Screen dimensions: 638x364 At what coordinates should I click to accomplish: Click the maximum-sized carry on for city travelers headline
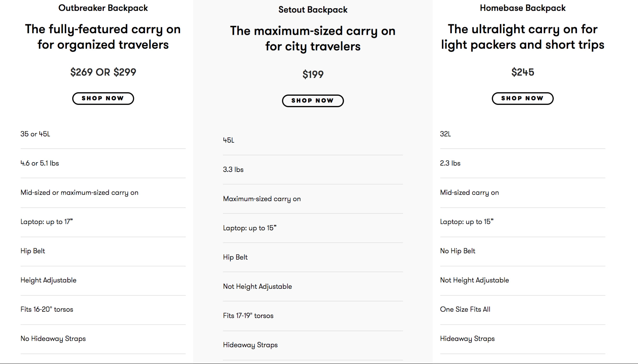312,39
